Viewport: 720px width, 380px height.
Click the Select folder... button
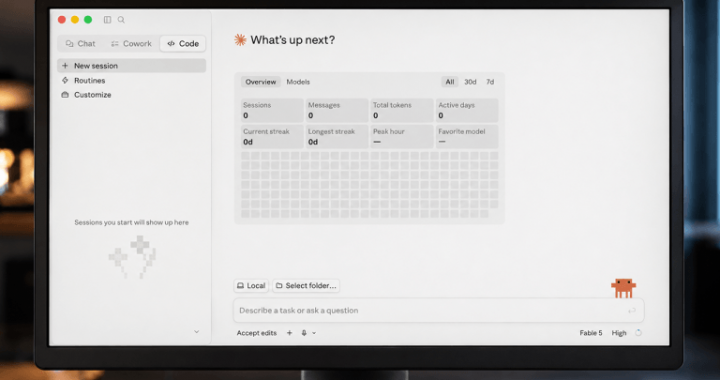[x=306, y=285]
